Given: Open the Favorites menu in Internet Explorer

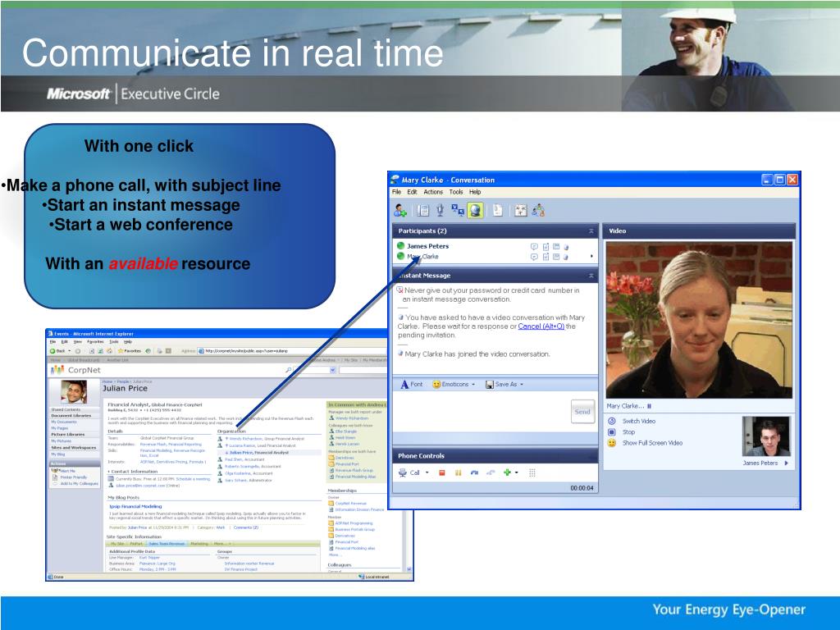Looking at the screenshot, I should click(95, 342).
